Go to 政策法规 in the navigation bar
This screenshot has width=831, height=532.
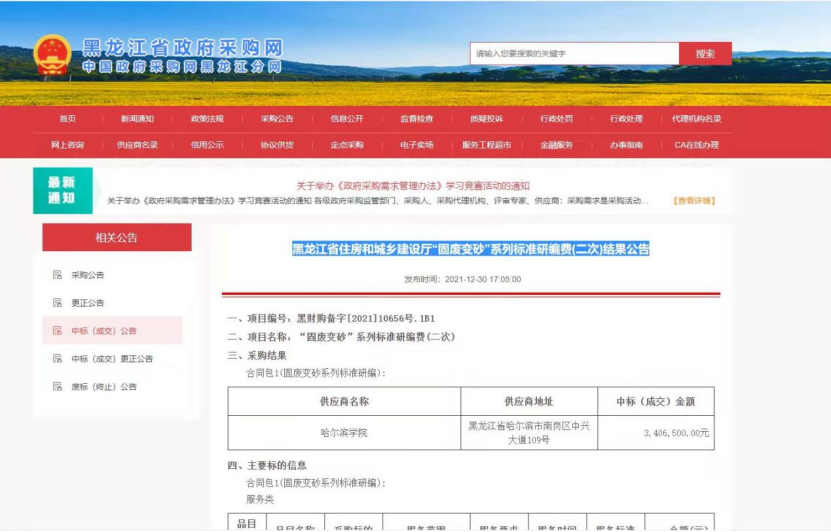coord(207,119)
